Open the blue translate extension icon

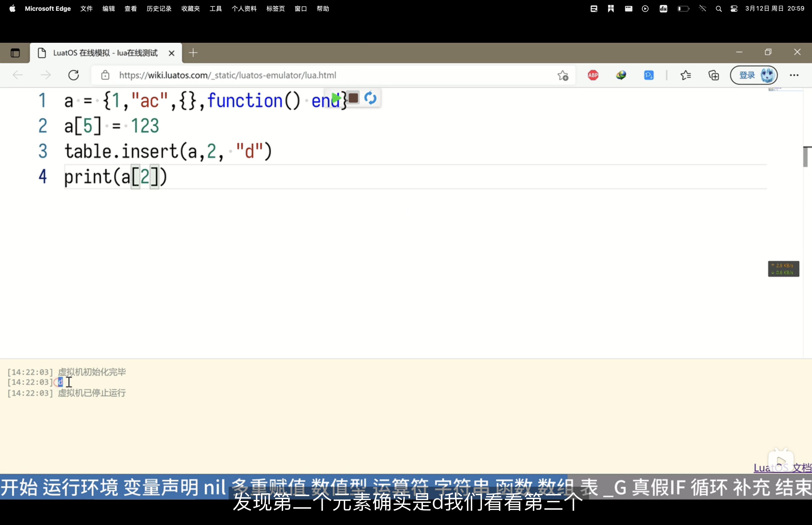point(649,75)
